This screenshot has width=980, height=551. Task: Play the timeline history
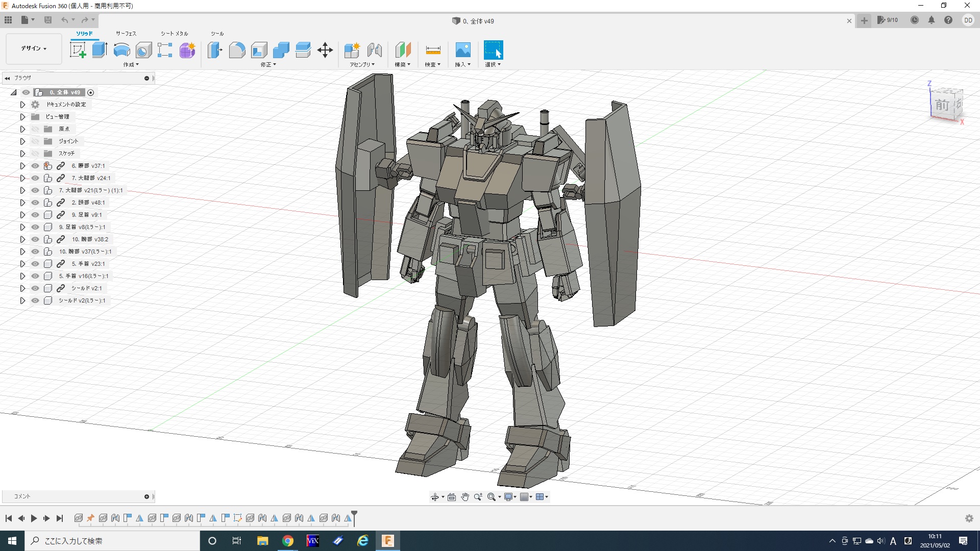pyautogui.click(x=34, y=518)
